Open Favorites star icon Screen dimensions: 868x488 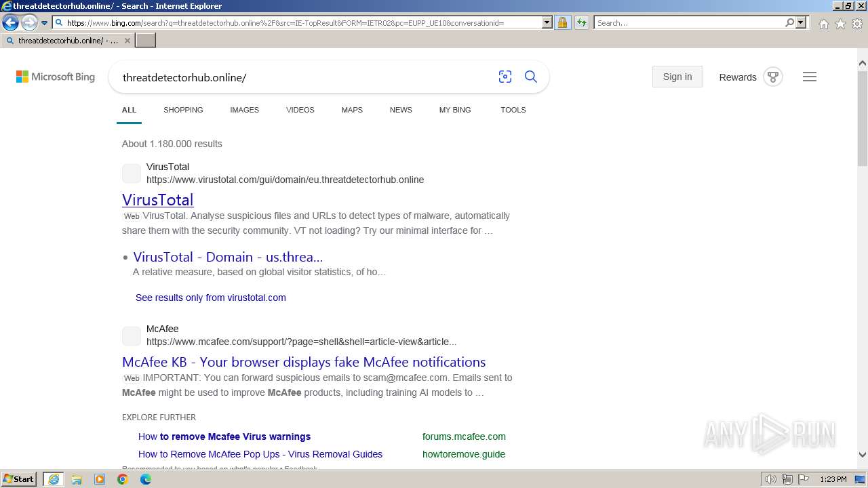[840, 24]
